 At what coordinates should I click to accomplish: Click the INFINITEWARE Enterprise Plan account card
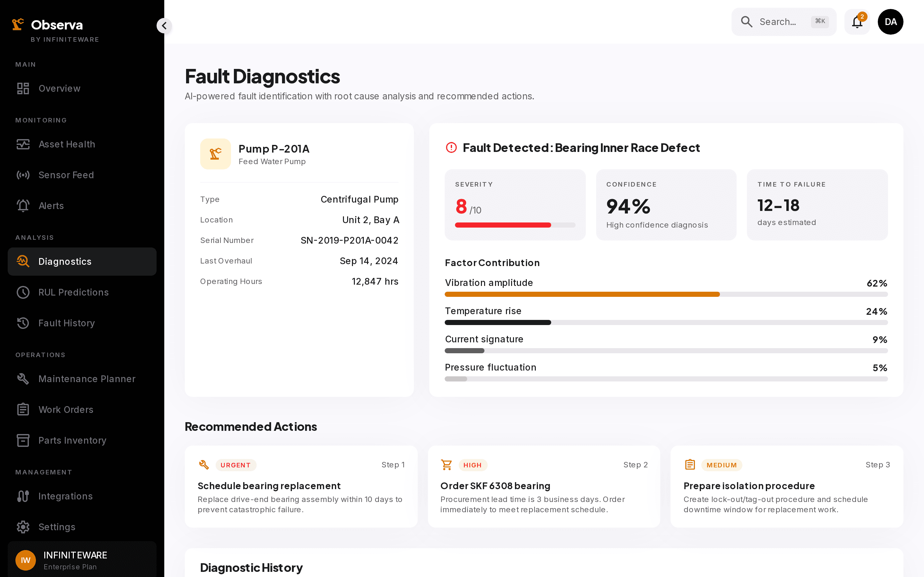point(82,559)
